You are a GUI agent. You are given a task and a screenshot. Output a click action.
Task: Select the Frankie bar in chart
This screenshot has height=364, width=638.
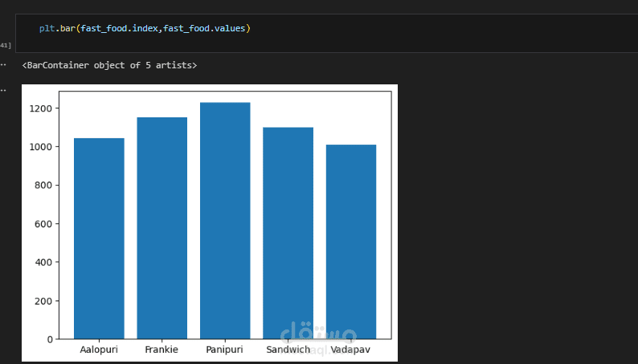[162, 233]
